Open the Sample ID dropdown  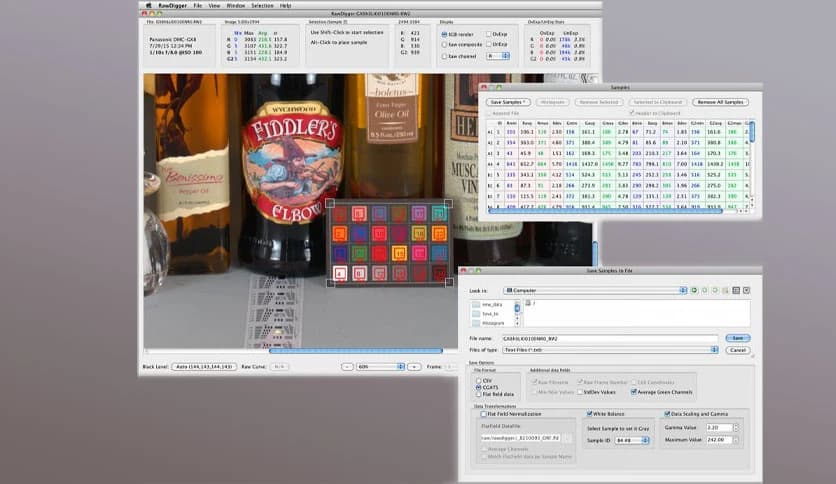(632, 440)
